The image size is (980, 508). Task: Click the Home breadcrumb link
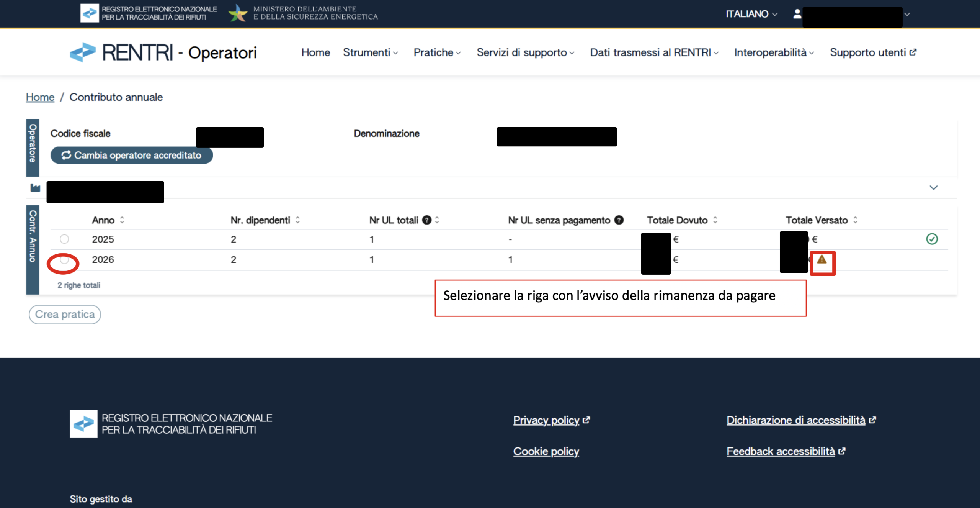(40, 97)
